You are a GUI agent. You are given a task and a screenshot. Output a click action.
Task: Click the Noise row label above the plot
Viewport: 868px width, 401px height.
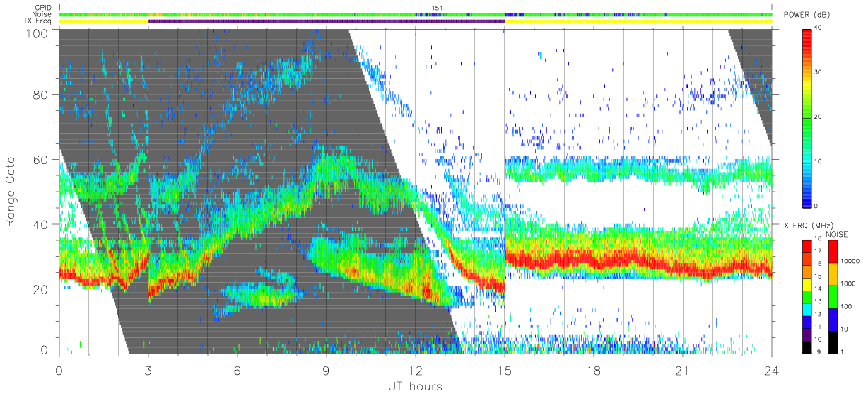click(42, 14)
